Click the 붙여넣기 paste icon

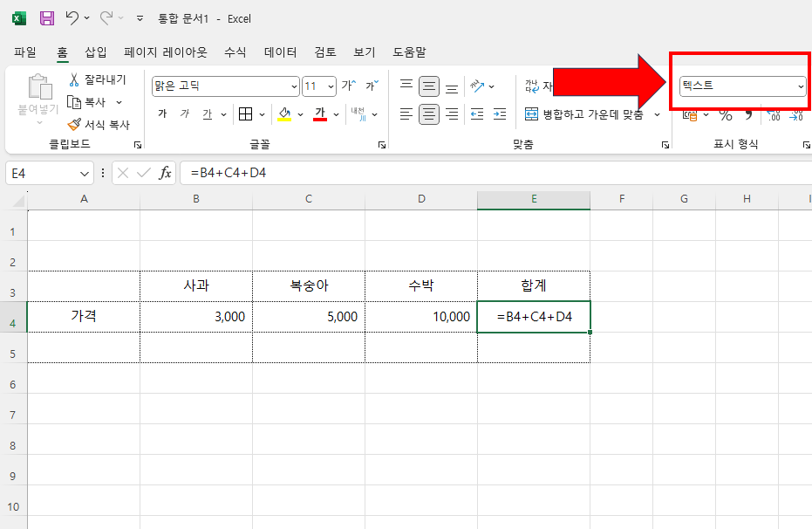(x=39, y=86)
